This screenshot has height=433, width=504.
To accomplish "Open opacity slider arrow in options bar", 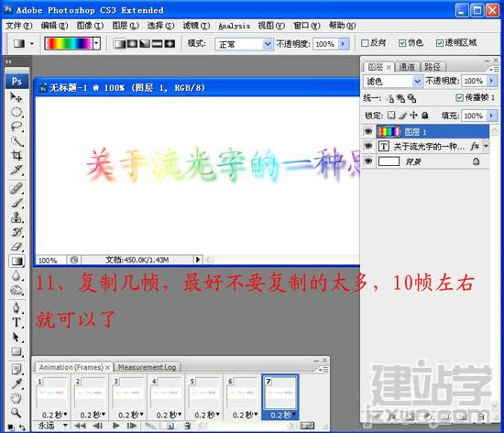I will pyautogui.click(x=344, y=43).
